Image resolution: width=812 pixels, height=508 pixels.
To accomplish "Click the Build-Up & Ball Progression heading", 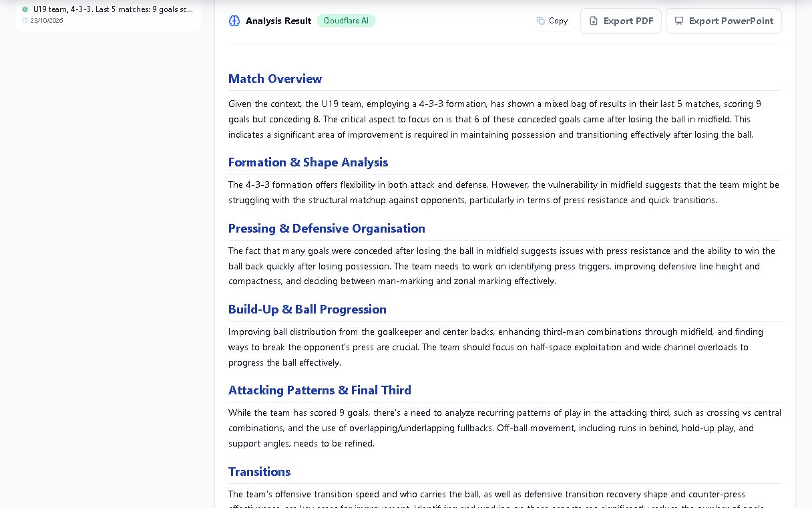I will 307,309.
